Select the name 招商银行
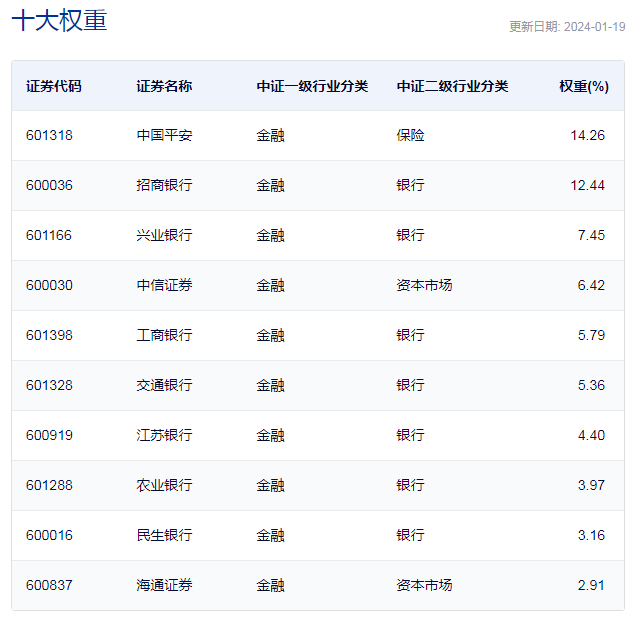 point(164,185)
